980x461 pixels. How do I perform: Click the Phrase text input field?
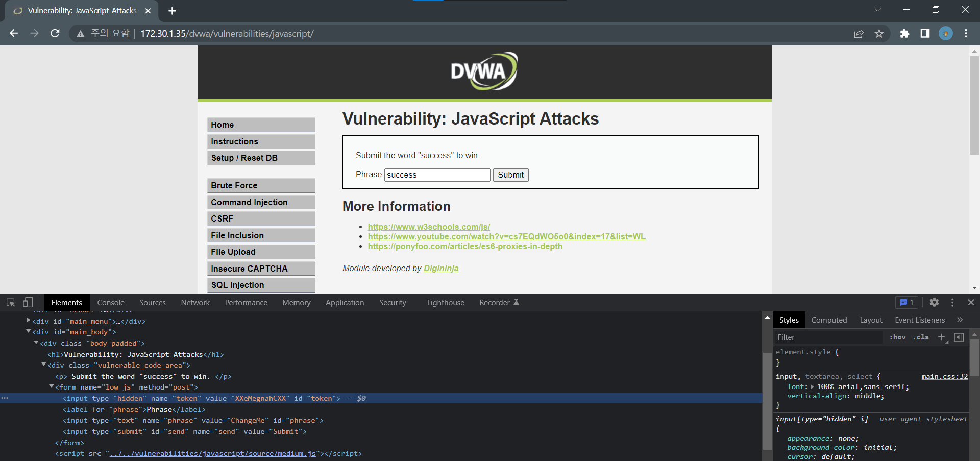(x=437, y=175)
